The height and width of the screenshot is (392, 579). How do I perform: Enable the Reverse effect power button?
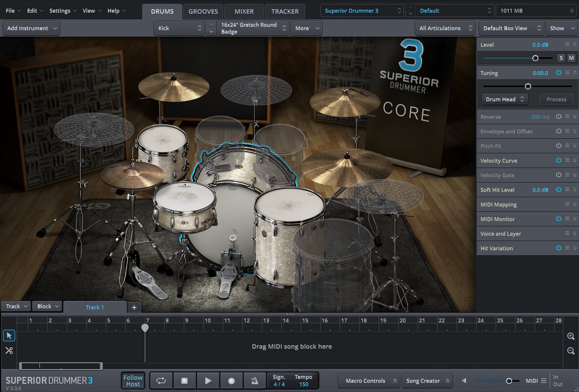tap(558, 117)
